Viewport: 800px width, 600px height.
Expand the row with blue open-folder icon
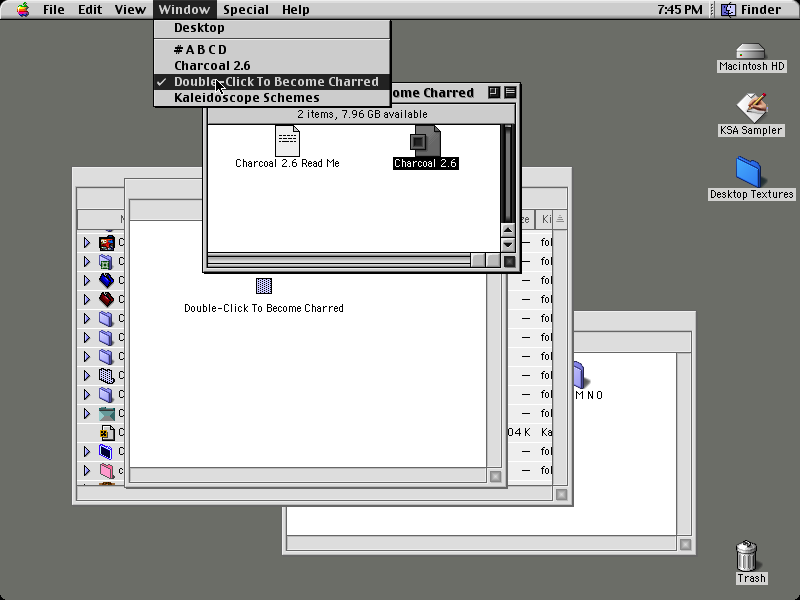click(x=87, y=280)
